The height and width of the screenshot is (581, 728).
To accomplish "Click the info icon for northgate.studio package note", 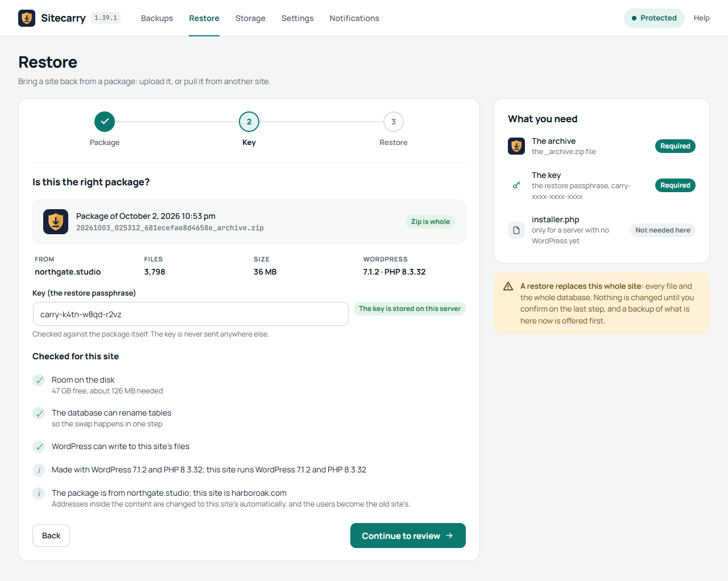I will [x=39, y=493].
